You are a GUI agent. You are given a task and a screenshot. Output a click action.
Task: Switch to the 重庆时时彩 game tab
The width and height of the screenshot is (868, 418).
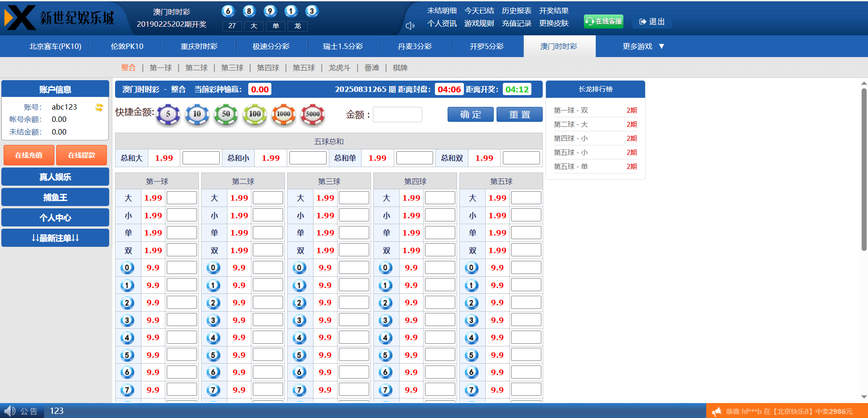[x=199, y=47]
